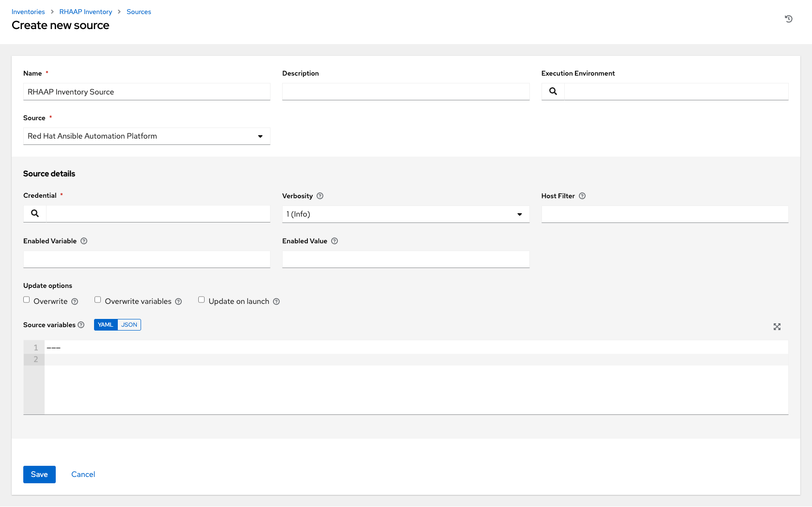Click the Update on launch help icon

tap(276, 301)
